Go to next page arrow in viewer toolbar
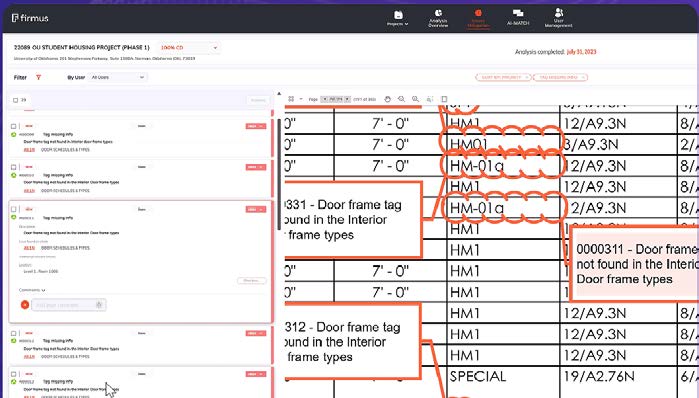This screenshot has height=398, width=699. pyautogui.click(x=347, y=99)
